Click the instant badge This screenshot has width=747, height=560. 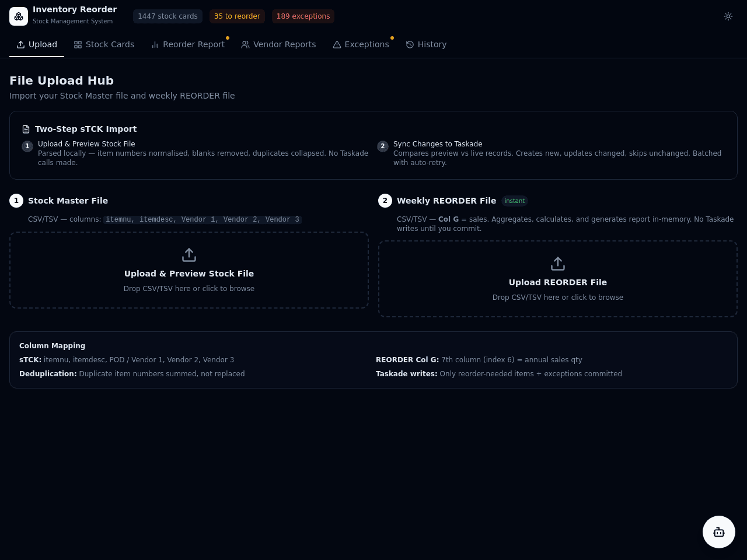pyautogui.click(x=515, y=201)
